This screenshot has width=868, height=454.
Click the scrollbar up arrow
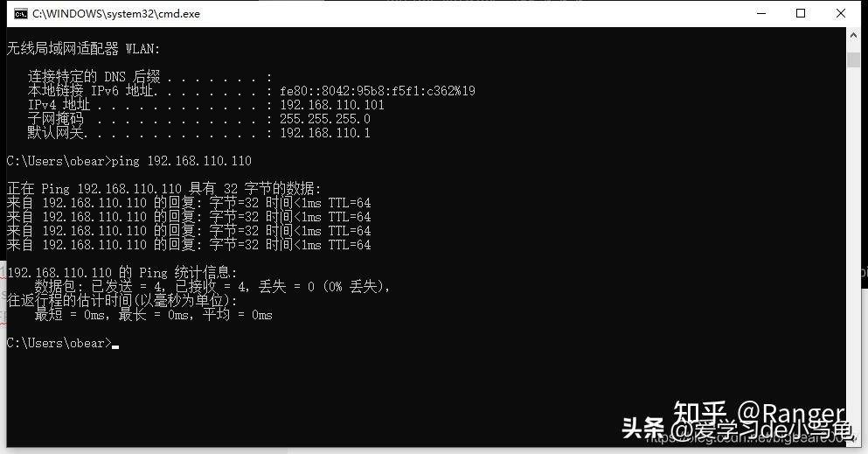(x=853, y=34)
